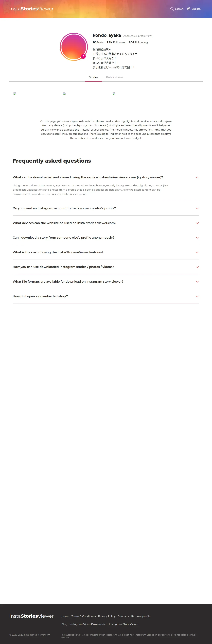Collapse the first FAQ answer chevron

pyautogui.click(x=197, y=178)
